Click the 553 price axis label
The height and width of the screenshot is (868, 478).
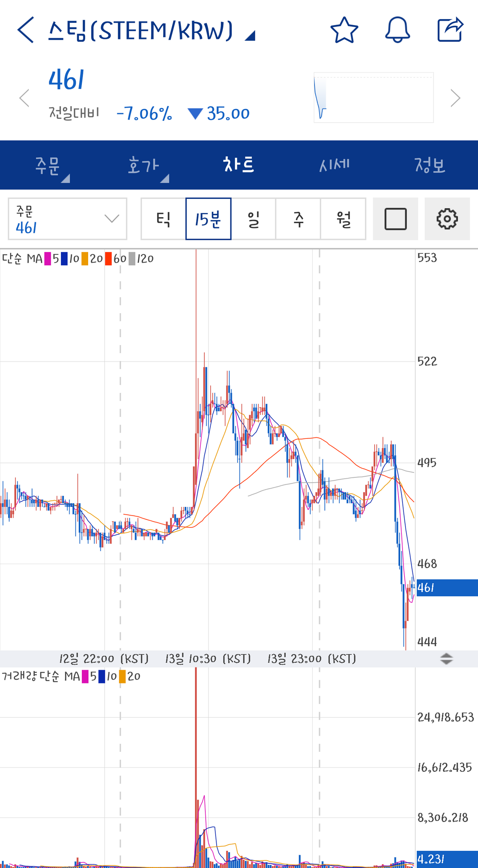pos(427,258)
